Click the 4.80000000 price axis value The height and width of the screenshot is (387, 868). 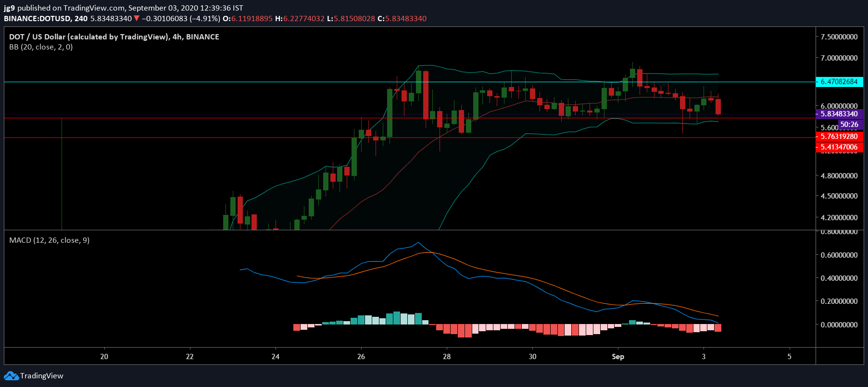[839, 175]
